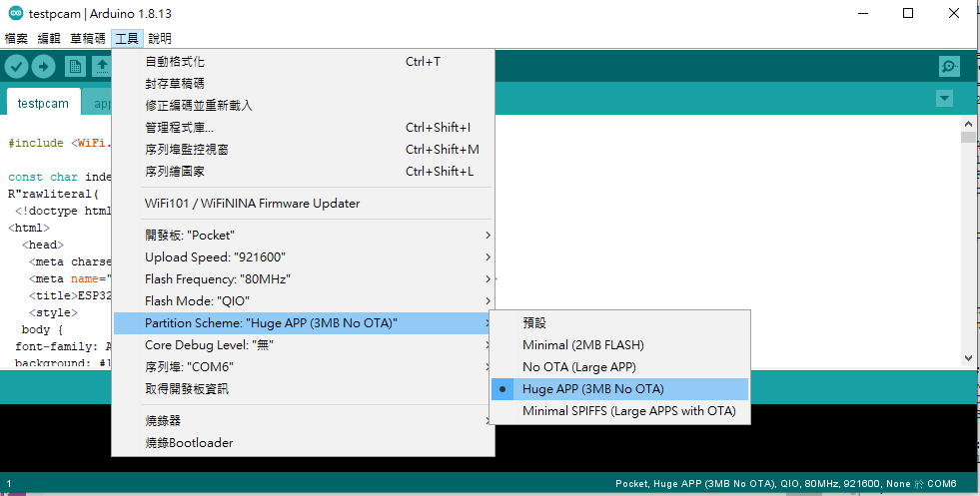The image size is (980, 496).
Task: Expand the 燒錄器 programmer submenu
Action: 303,421
